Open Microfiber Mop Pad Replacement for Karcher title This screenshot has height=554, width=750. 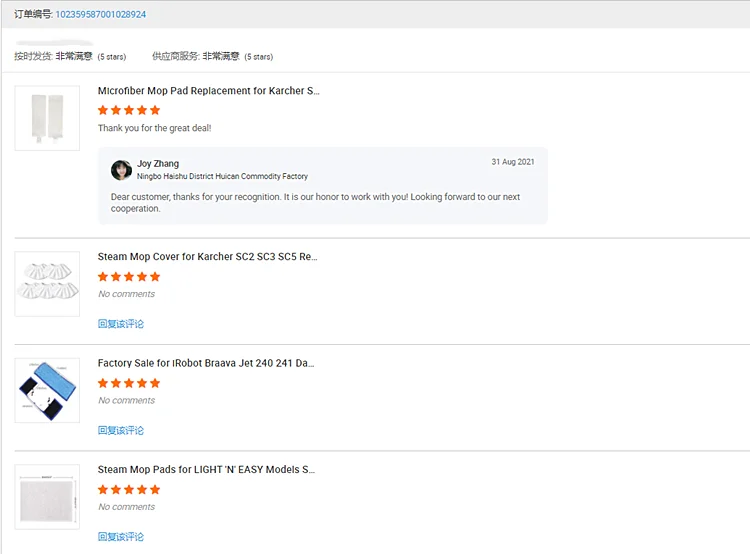pyautogui.click(x=209, y=91)
